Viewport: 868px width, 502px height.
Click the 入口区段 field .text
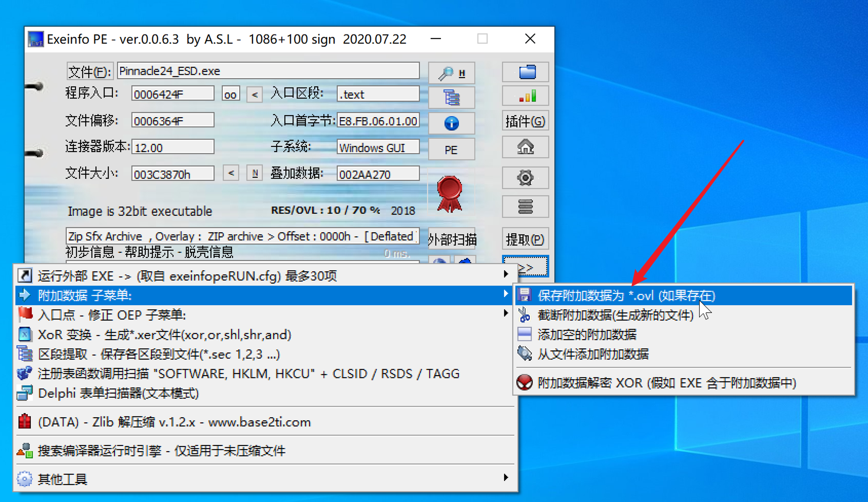tap(378, 94)
